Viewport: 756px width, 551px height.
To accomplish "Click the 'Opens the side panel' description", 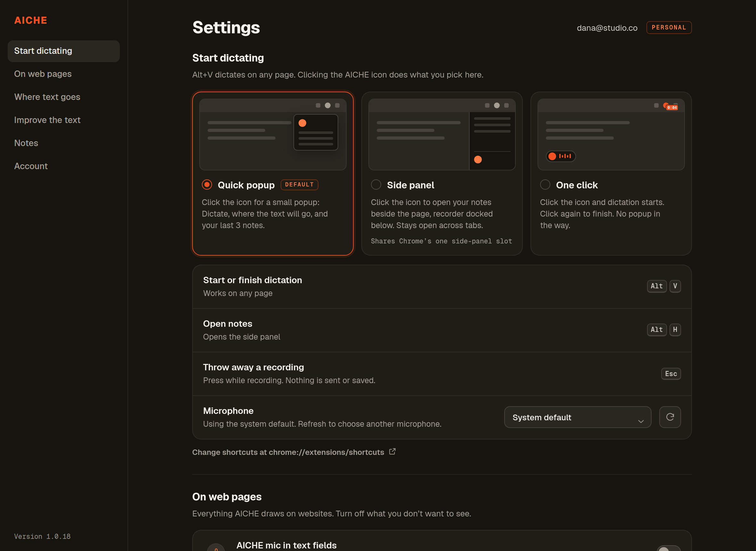I will [x=242, y=337].
